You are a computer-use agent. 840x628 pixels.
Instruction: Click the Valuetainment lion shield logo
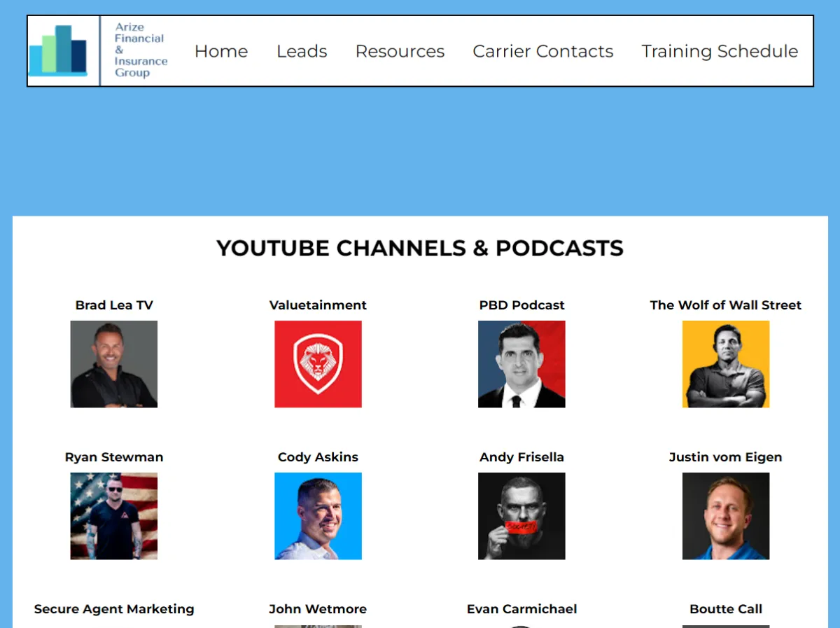318,364
